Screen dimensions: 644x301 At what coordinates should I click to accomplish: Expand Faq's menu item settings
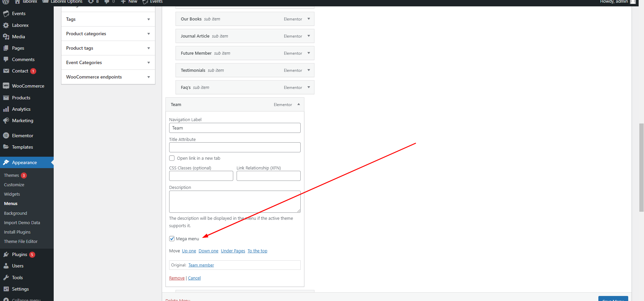point(309,87)
